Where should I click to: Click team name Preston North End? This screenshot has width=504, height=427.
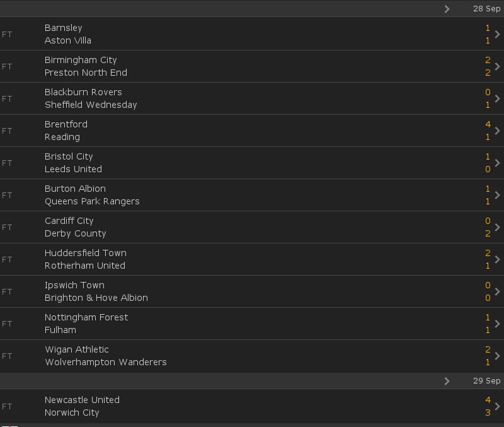pos(86,73)
